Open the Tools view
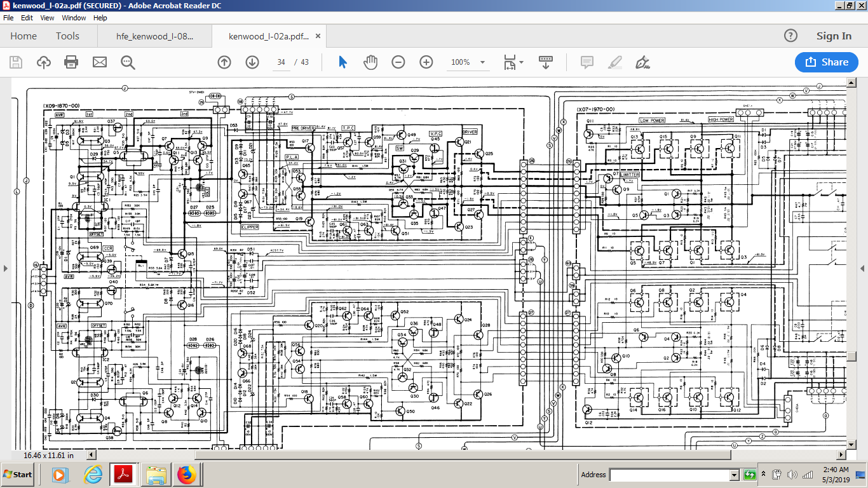868x488 pixels. [x=67, y=36]
